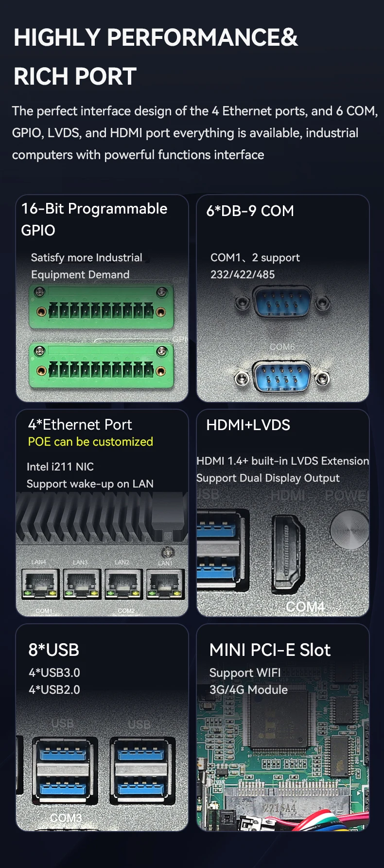Image resolution: width=384 pixels, height=868 pixels.
Task: Click the LAN3 Ethernet port
Action: pyautogui.click(x=82, y=584)
